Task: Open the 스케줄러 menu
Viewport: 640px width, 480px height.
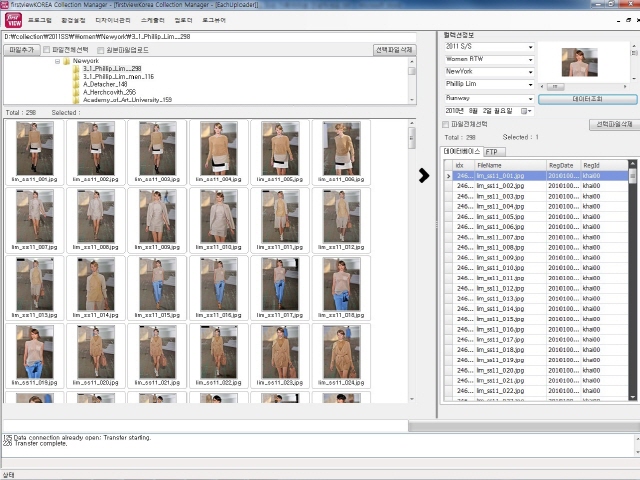Action: click(153, 20)
